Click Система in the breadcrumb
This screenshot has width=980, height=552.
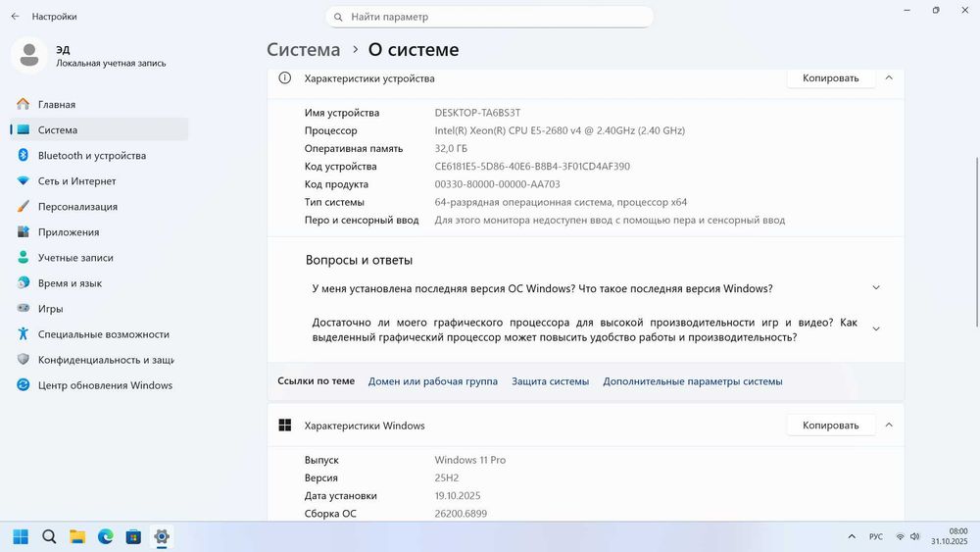coord(304,49)
